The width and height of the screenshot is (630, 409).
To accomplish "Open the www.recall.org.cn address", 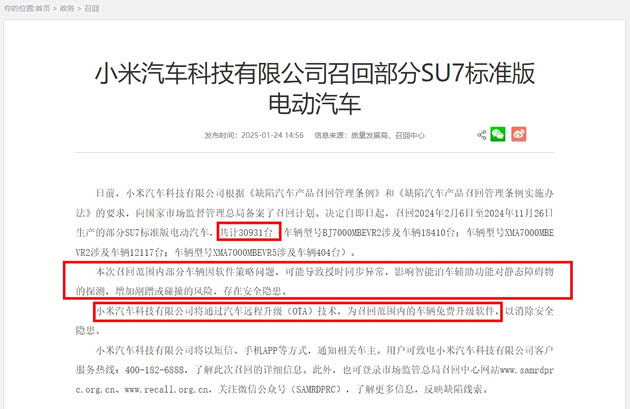I will click(167, 389).
